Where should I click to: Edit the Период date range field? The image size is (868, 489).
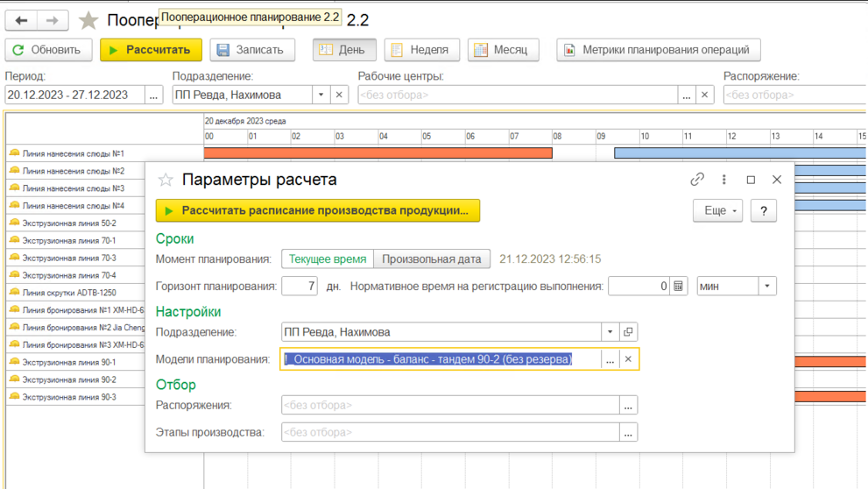click(x=74, y=95)
